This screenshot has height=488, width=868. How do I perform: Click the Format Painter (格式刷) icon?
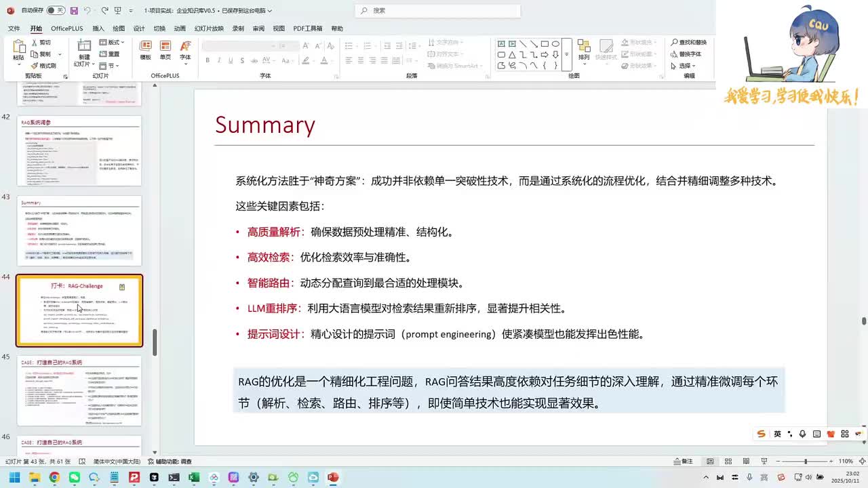click(x=34, y=66)
